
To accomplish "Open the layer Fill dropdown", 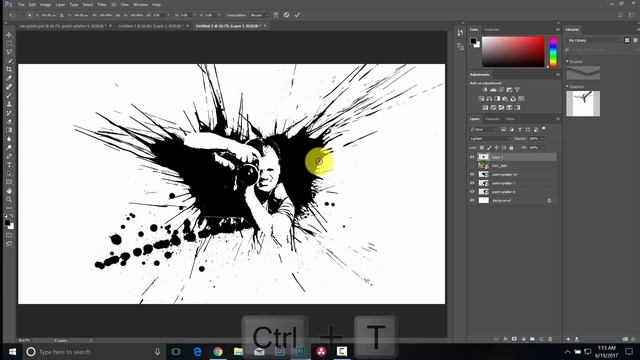I will click(542, 148).
